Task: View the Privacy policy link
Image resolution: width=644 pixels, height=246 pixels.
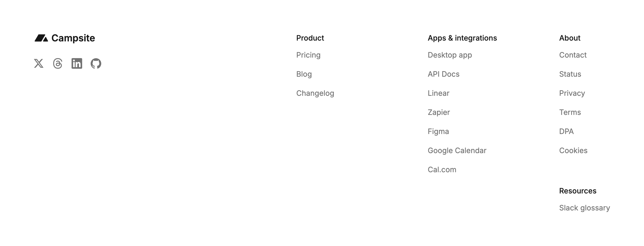Action: click(572, 93)
